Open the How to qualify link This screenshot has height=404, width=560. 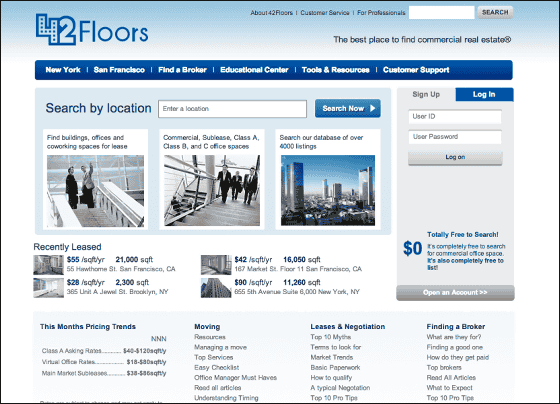click(x=331, y=378)
